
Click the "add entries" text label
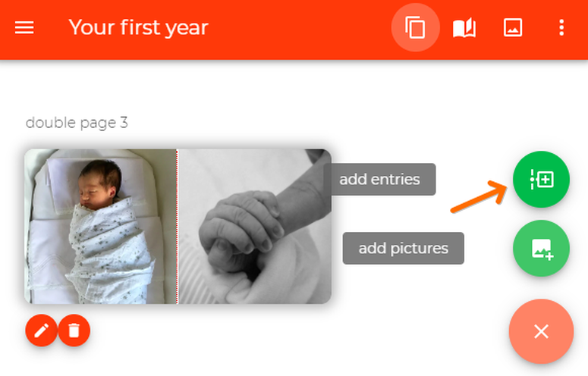click(379, 180)
